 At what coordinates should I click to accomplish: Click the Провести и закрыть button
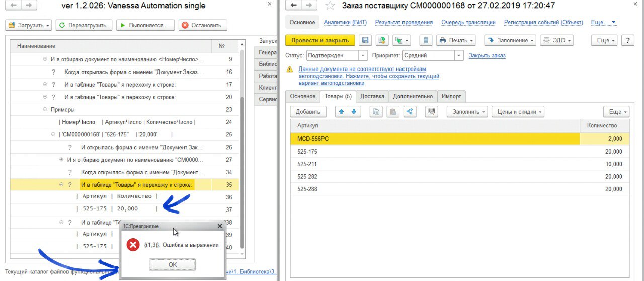coord(320,40)
